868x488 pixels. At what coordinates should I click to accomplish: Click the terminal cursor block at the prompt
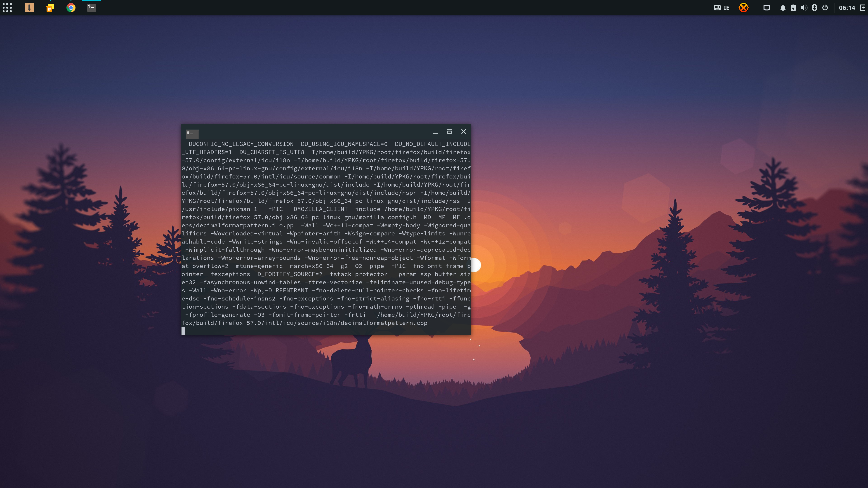[x=183, y=331]
